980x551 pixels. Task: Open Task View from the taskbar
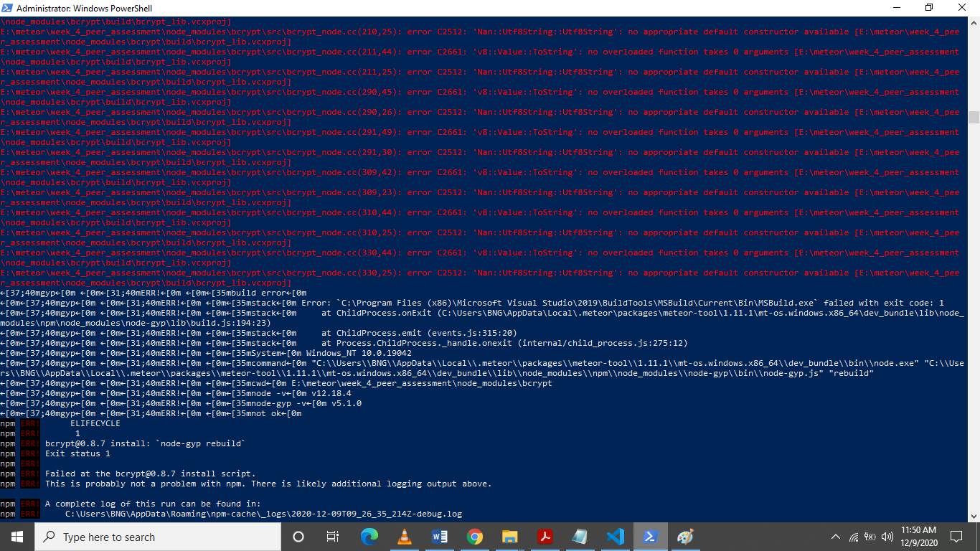331,536
